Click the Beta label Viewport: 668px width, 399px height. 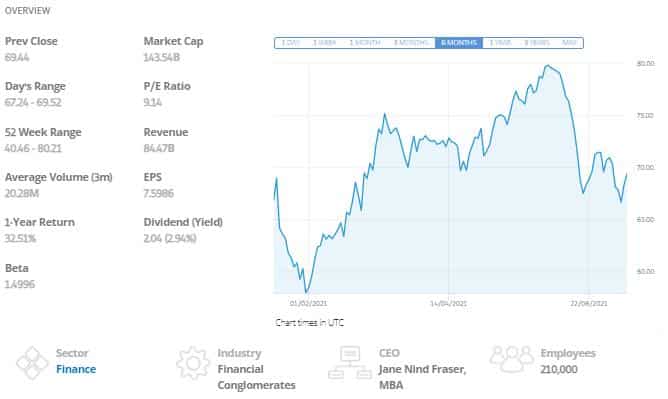click(x=17, y=268)
